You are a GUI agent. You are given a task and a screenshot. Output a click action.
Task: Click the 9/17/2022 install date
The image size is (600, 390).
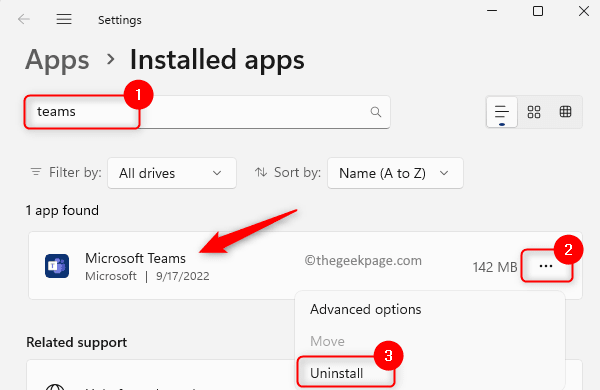(183, 276)
